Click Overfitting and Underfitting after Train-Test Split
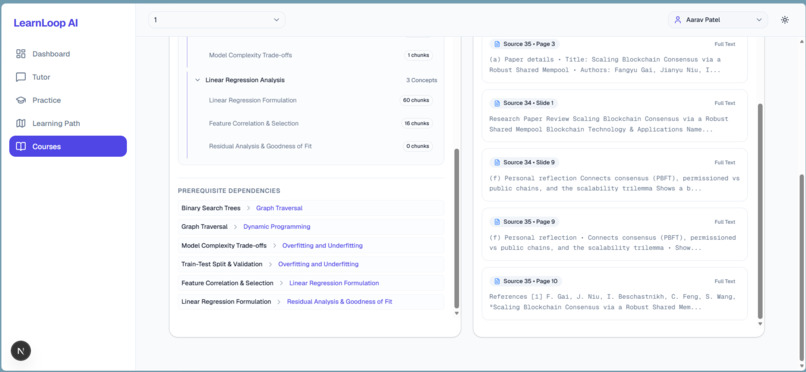806x372 pixels. pyautogui.click(x=318, y=264)
